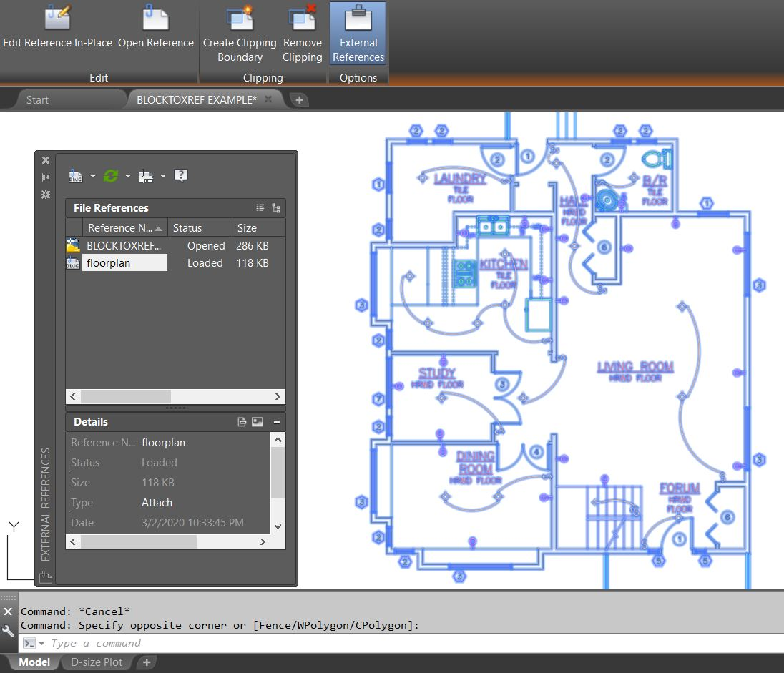
Task: Toggle External References palette button
Action: tap(358, 34)
